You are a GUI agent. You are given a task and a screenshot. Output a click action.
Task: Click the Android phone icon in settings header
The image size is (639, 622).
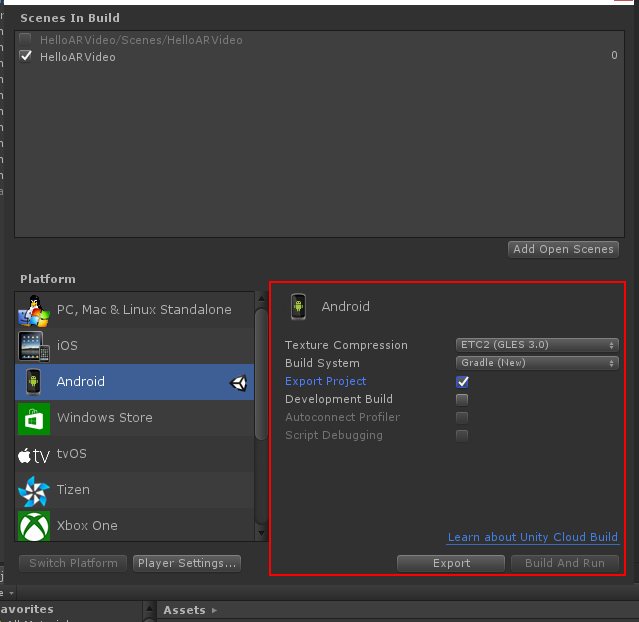[x=298, y=307]
